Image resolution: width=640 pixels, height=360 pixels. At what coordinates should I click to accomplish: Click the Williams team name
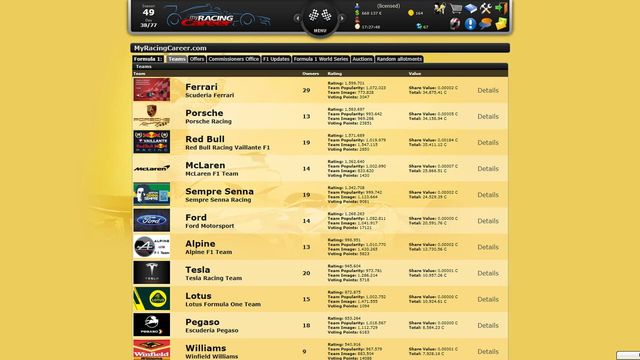click(x=205, y=348)
